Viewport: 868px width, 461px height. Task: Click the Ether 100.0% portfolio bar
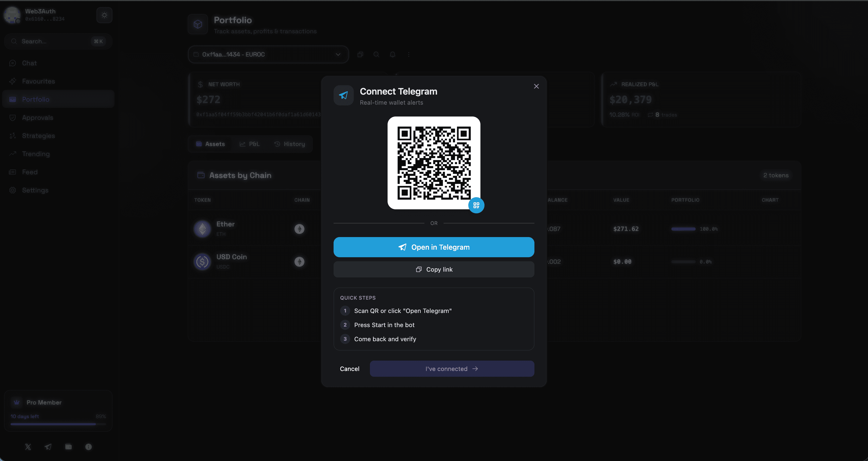click(683, 229)
